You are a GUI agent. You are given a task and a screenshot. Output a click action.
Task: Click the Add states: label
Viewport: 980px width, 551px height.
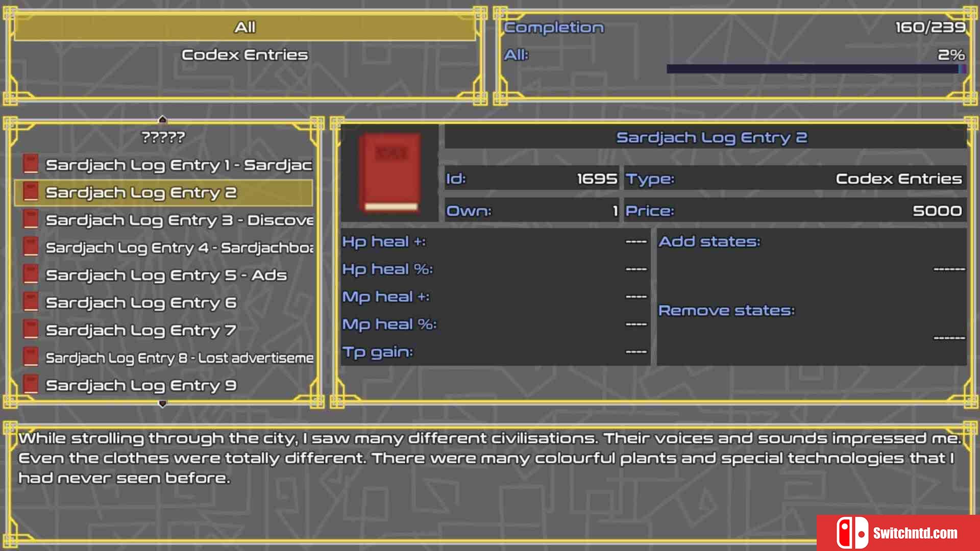pos(709,241)
